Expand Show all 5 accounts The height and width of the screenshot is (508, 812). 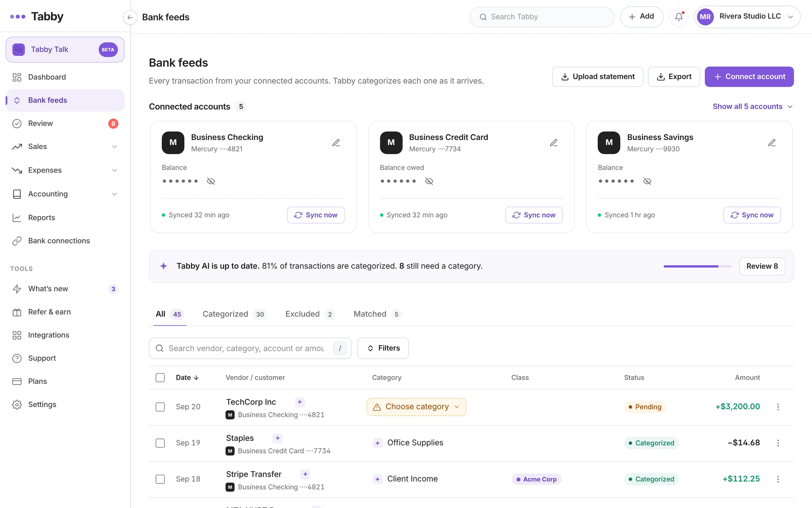tap(752, 107)
